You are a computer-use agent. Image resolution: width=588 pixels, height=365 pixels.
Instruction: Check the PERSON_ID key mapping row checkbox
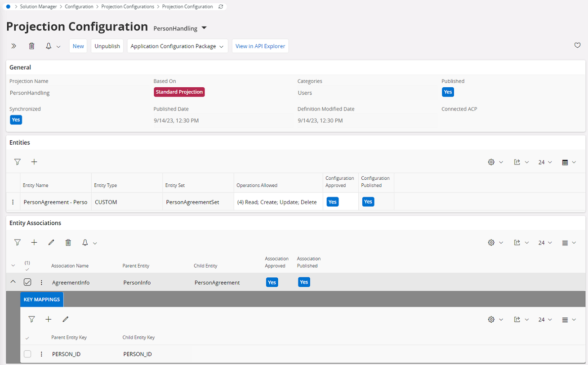coord(27,354)
